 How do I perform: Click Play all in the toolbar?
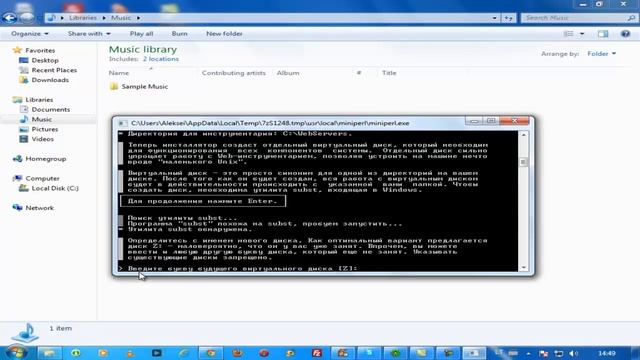click(x=141, y=33)
